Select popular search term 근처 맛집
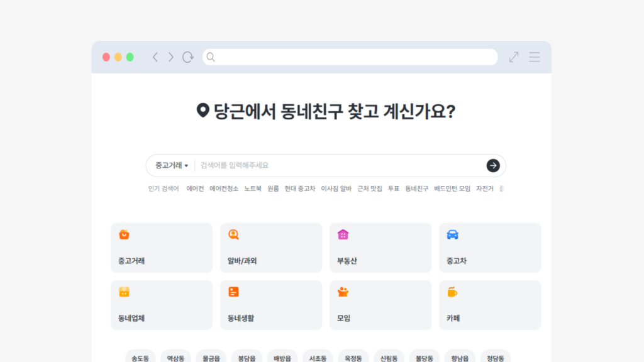 click(370, 189)
